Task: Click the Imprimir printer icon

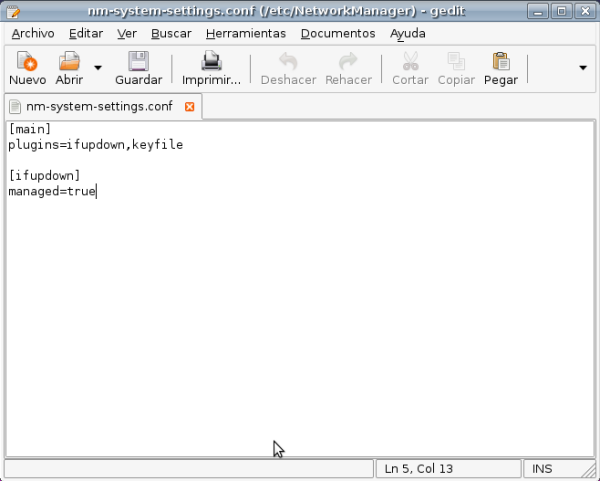Action: click(211, 62)
